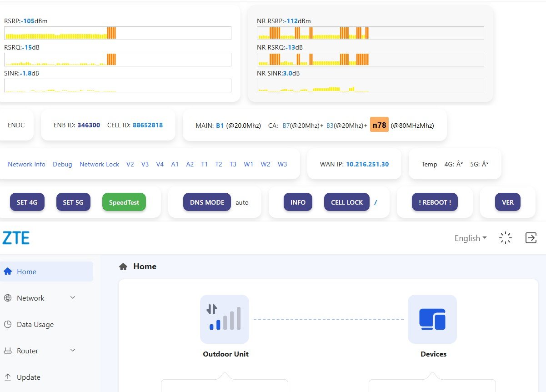Click the Devices icon

432,319
